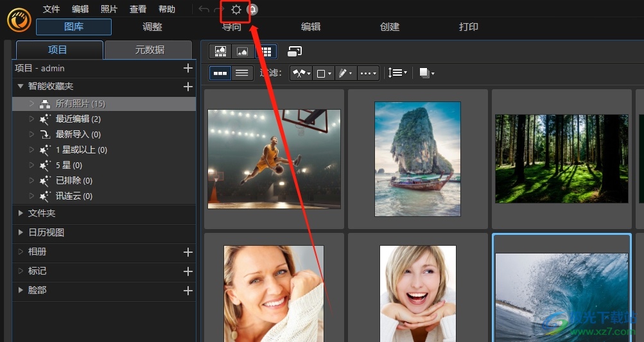
Task: Select 最近编辑 (2) collection
Action: coord(104,119)
